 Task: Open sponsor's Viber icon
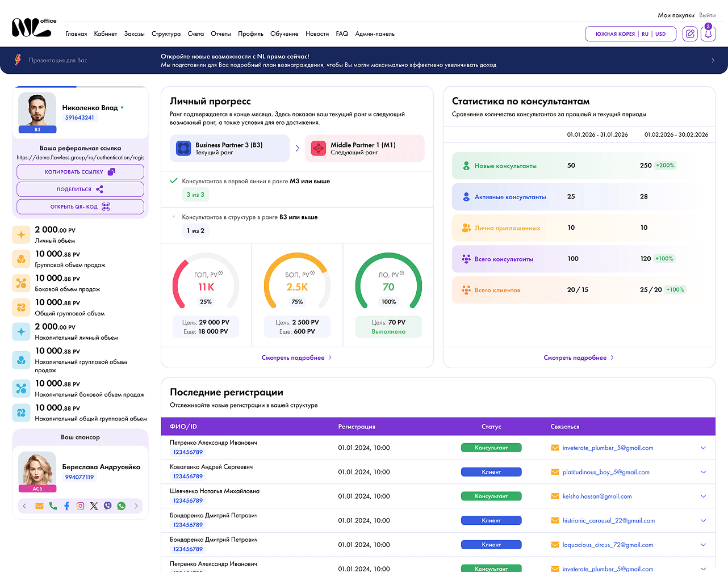point(107,506)
